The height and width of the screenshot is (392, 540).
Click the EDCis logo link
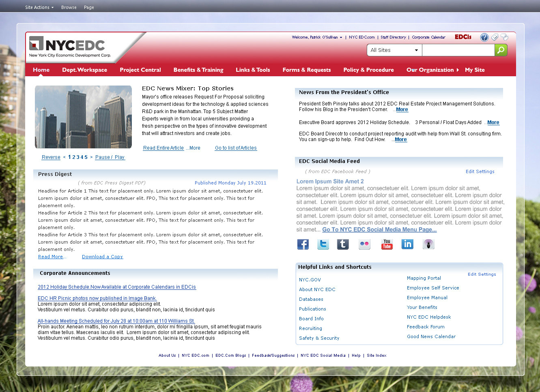[x=463, y=37]
